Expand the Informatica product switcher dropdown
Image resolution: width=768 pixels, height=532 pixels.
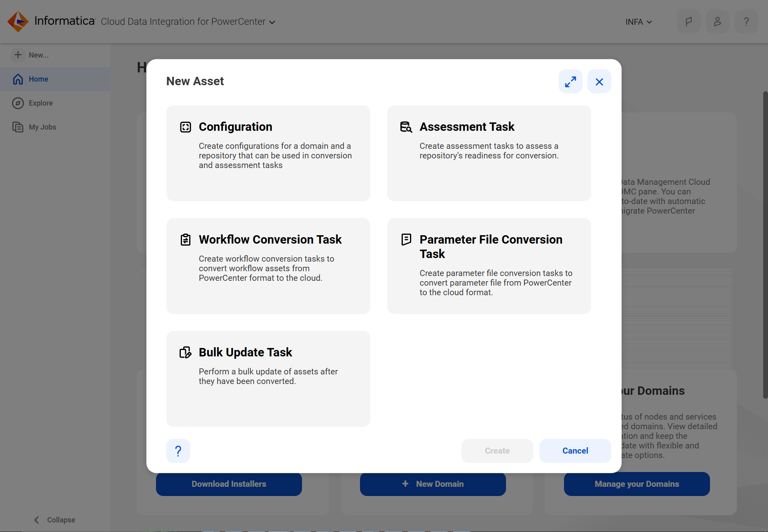pos(271,22)
